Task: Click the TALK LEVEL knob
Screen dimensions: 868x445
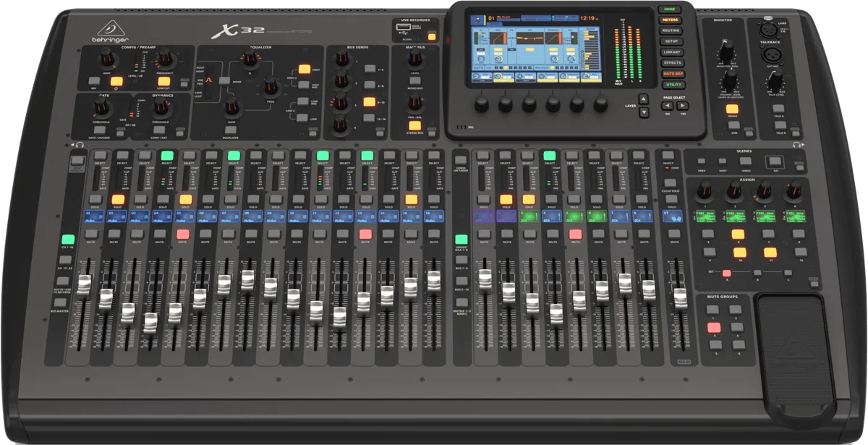Action: point(775,82)
